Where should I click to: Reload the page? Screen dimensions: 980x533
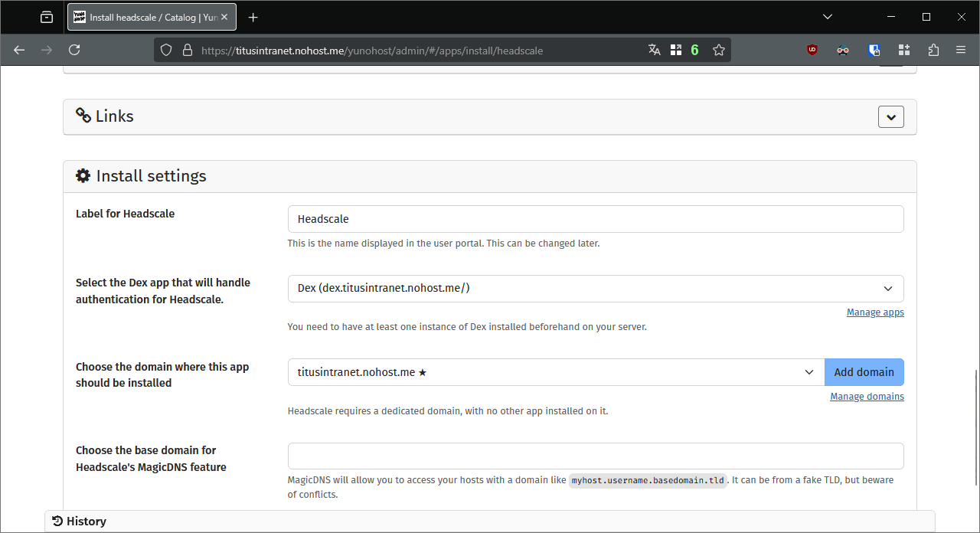click(x=74, y=50)
